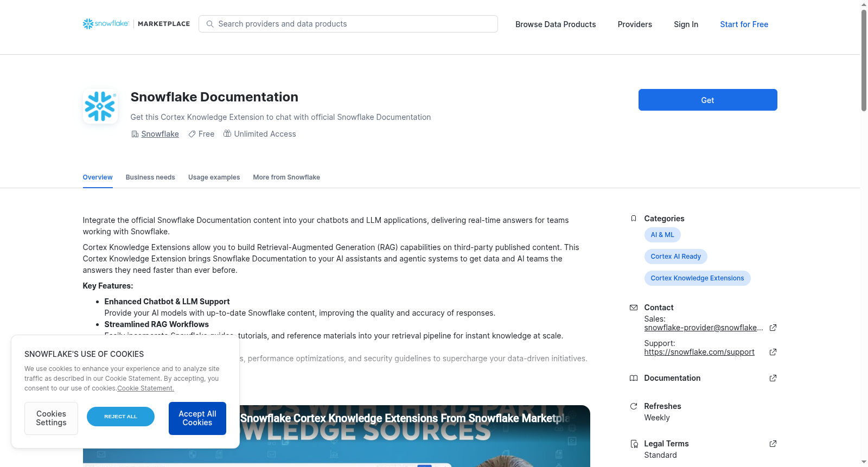Click the blue Get button

point(707,100)
